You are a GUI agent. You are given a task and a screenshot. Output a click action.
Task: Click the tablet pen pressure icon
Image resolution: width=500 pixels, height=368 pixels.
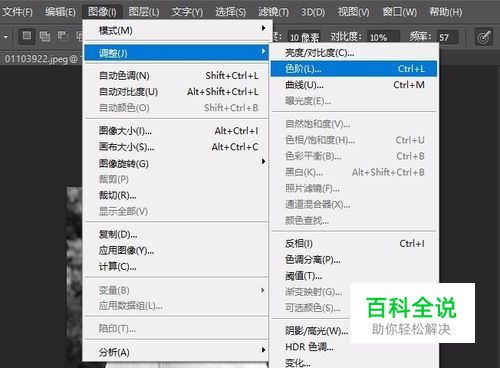point(484,37)
